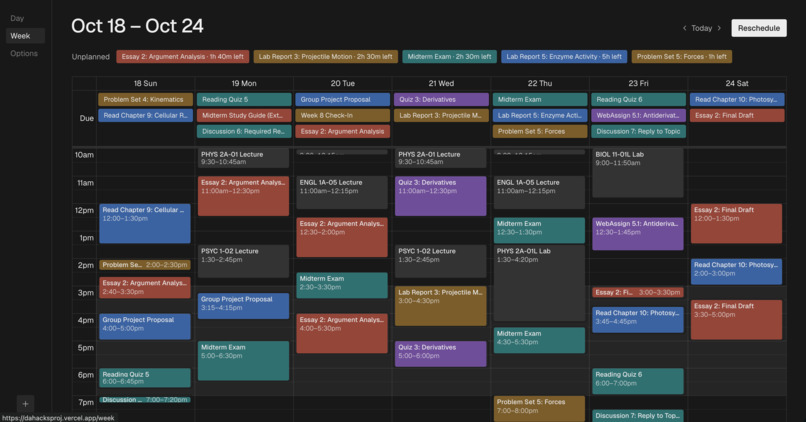Select the 21 Wed column header
Viewport: 806px width, 422px height.
coord(441,83)
